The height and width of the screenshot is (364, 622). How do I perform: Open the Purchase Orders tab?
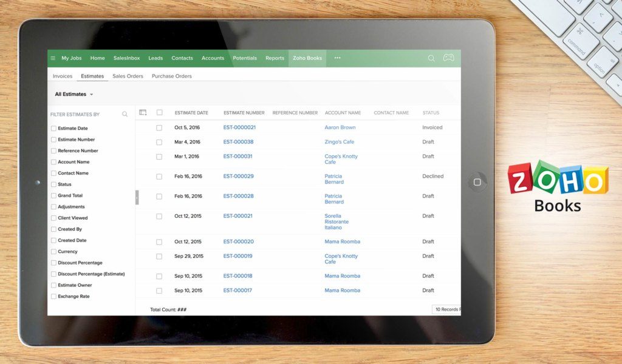[x=172, y=76]
